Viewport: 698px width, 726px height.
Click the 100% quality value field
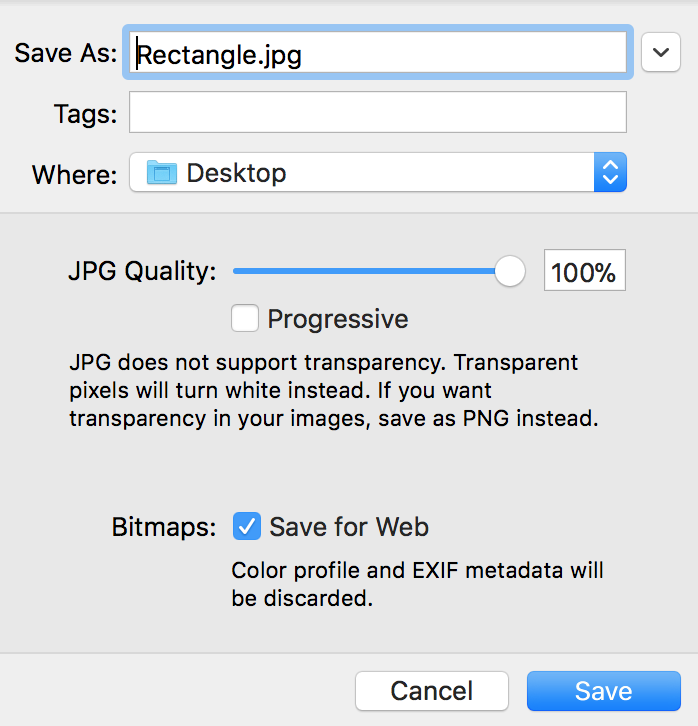tap(584, 271)
